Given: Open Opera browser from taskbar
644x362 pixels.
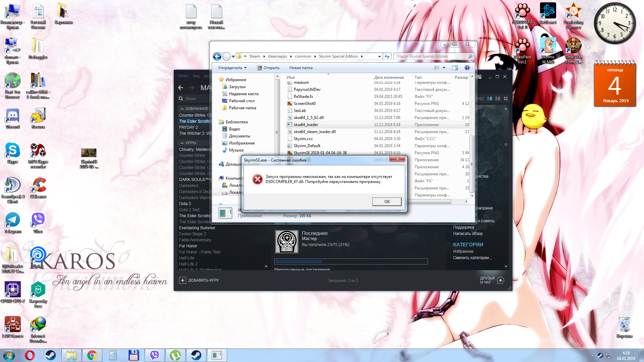Looking at the screenshot, I should coord(30,355).
